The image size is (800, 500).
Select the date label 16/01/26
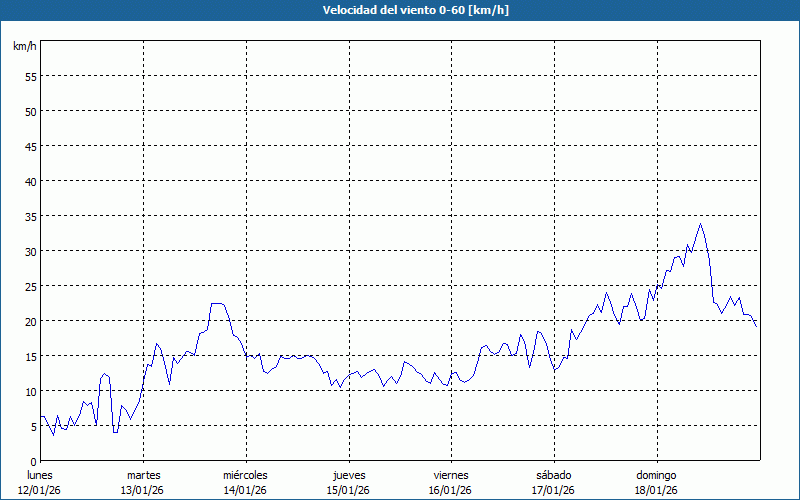(x=451, y=490)
